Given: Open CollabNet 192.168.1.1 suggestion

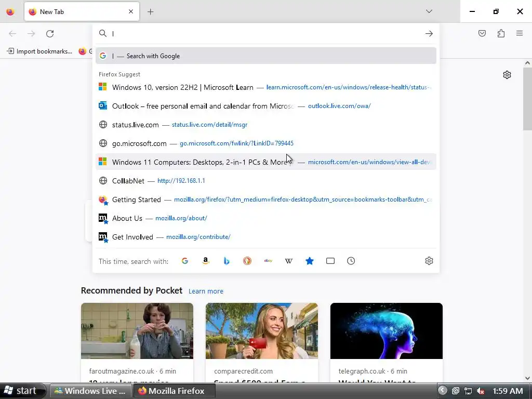Looking at the screenshot, I should (265, 180).
